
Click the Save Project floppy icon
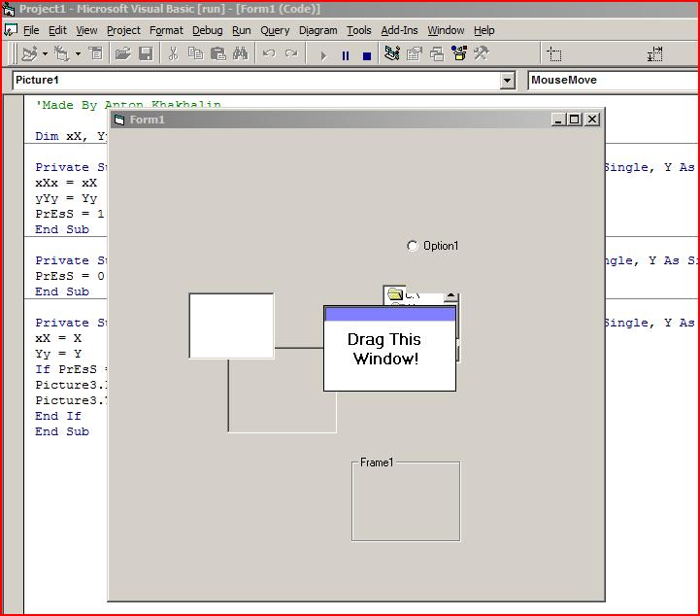click(x=146, y=54)
